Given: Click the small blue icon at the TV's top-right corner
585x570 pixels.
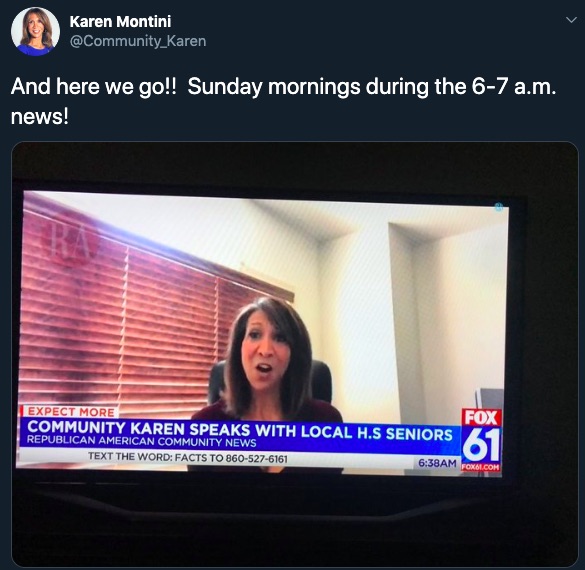Looking at the screenshot, I should click(x=499, y=207).
